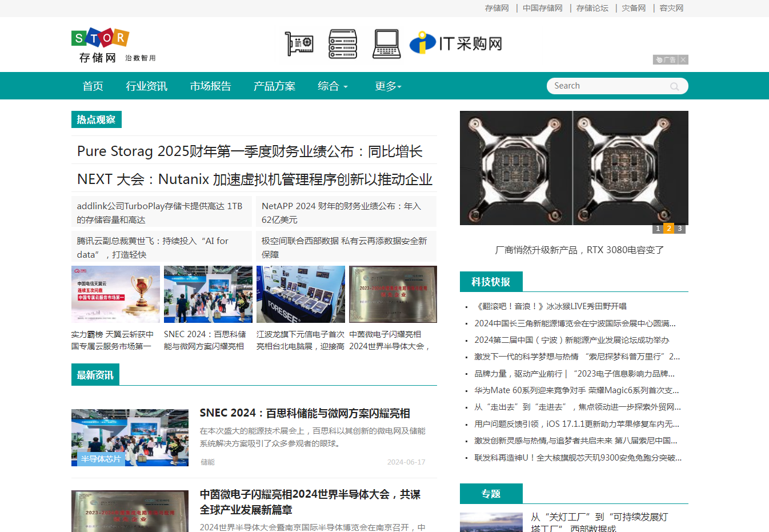Image resolution: width=769 pixels, height=532 pixels.
Task: Open 《翻滚吧！音浪！》 news item
Action: [550, 306]
